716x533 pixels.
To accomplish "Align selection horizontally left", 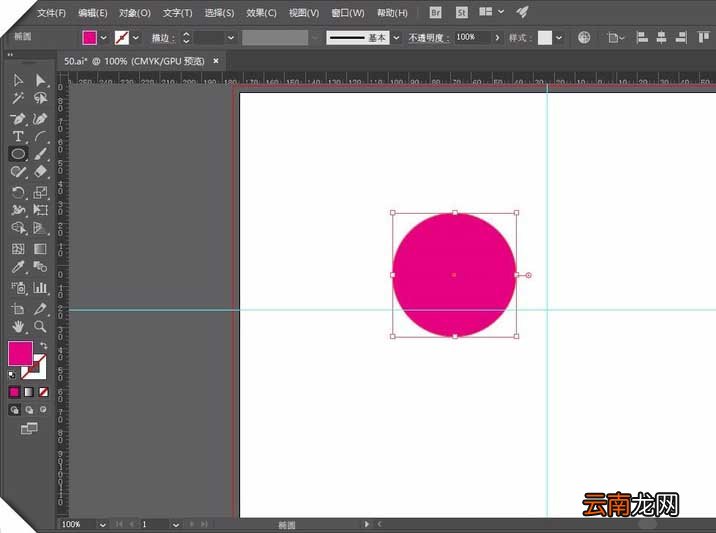I will [x=642, y=37].
